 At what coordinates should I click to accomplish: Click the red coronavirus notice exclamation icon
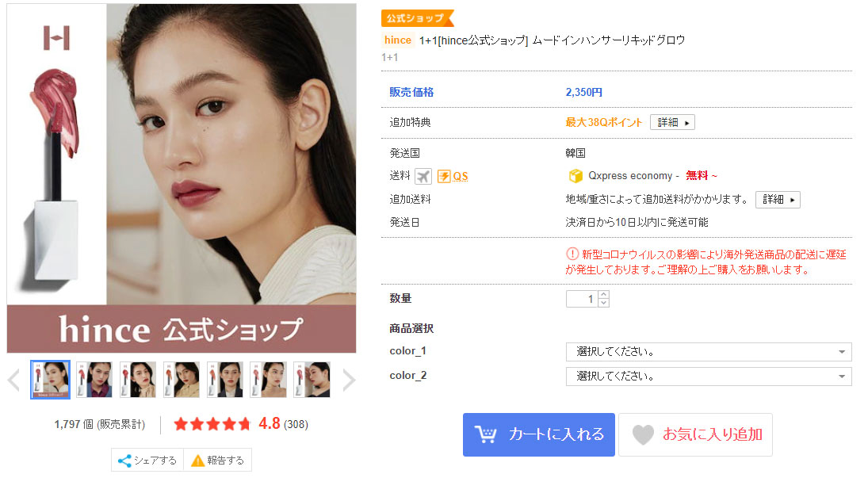pos(572,254)
